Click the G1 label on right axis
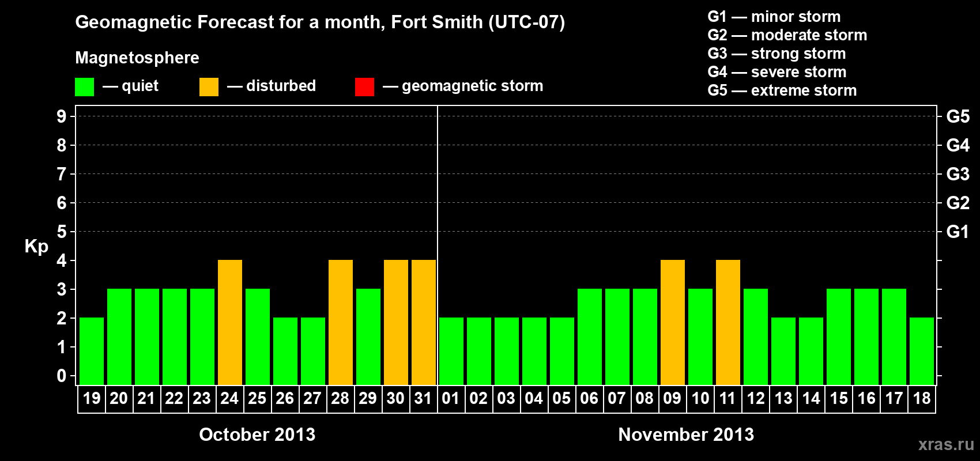Viewport: 980px width, 461px height. pos(958,232)
